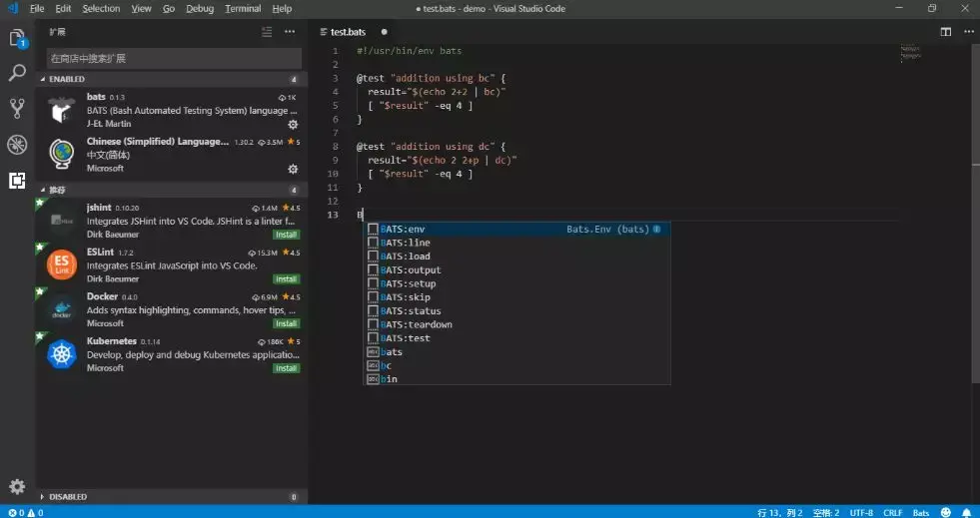Select the Extensions view icon
The image size is (980, 518).
[x=18, y=181]
